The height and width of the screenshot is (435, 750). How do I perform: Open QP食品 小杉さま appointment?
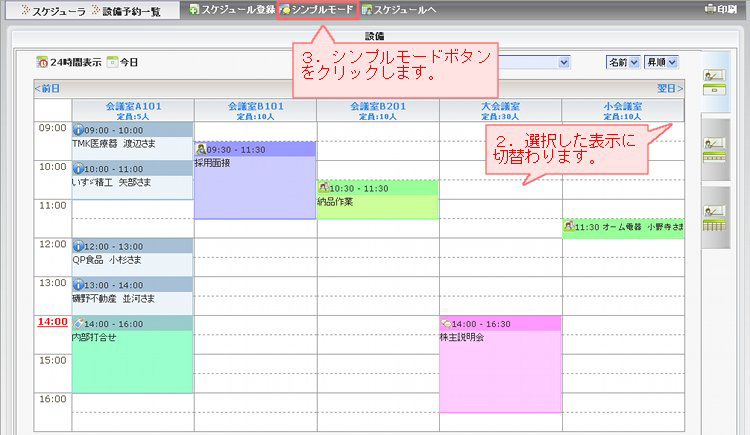pos(107,260)
